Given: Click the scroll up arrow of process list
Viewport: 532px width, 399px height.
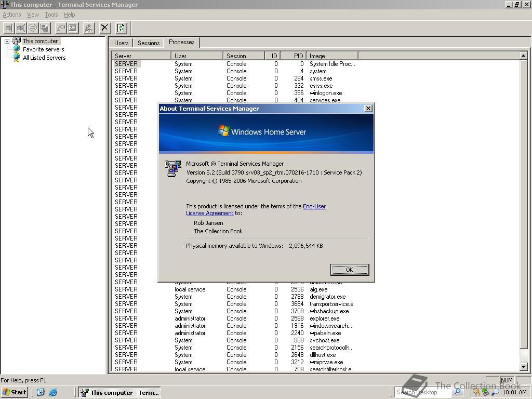Looking at the screenshot, I should [x=523, y=56].
